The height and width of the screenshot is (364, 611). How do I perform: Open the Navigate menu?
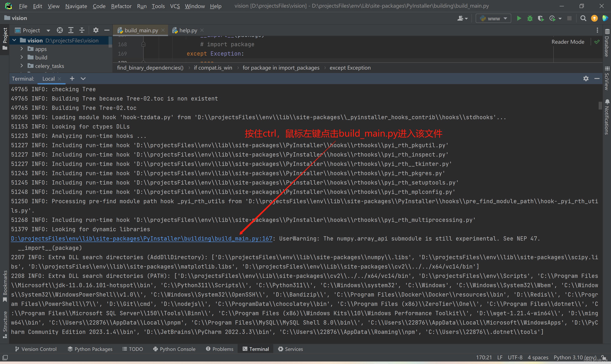[x=76, y=6]
